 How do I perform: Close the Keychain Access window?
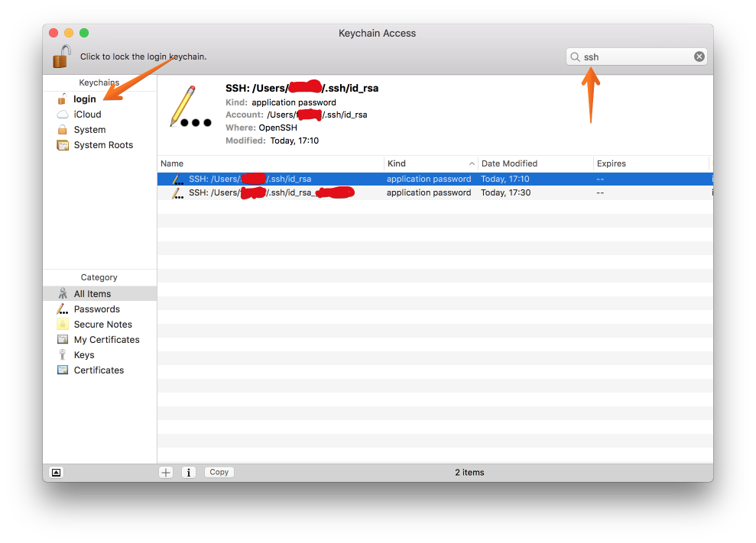[x=54, y=33]
